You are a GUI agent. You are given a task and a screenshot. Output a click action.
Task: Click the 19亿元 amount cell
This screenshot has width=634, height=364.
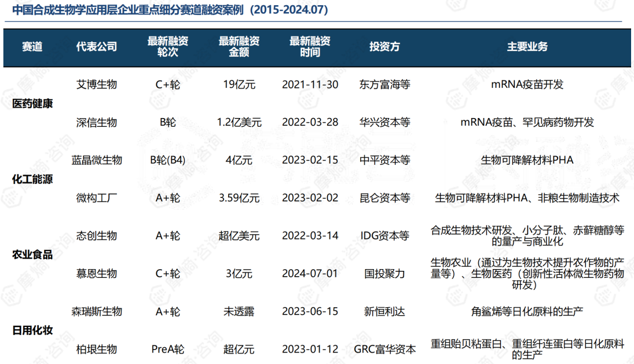[239, 84]
